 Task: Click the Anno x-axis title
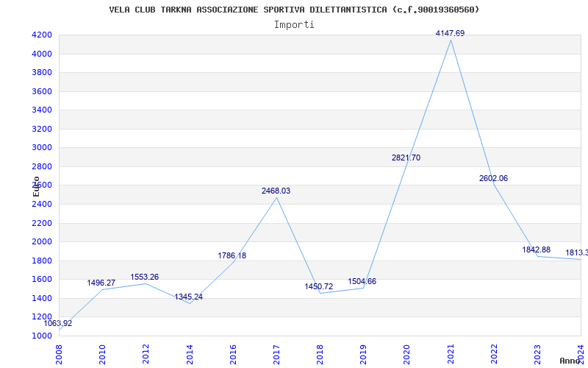570,361
